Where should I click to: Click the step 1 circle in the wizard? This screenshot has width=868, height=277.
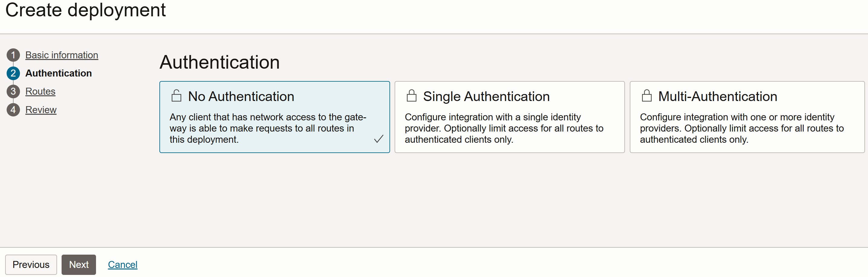(13, 55)
